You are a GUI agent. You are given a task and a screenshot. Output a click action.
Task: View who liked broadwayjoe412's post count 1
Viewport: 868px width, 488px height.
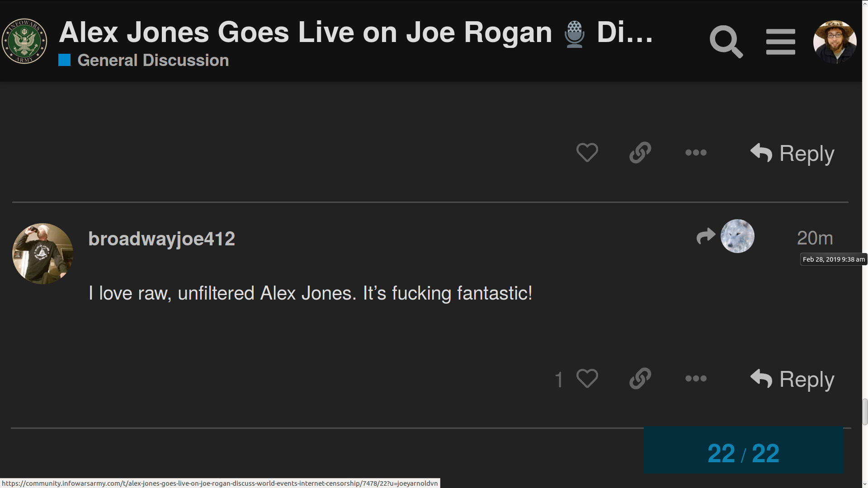[x=559, y=380]
